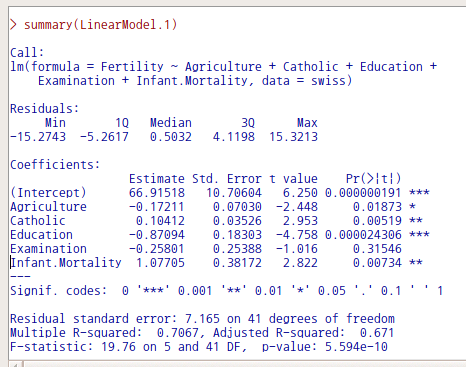
Task: Click the 'Infant.Mortality' coefficient row label
Action: [x=66, y=263]
